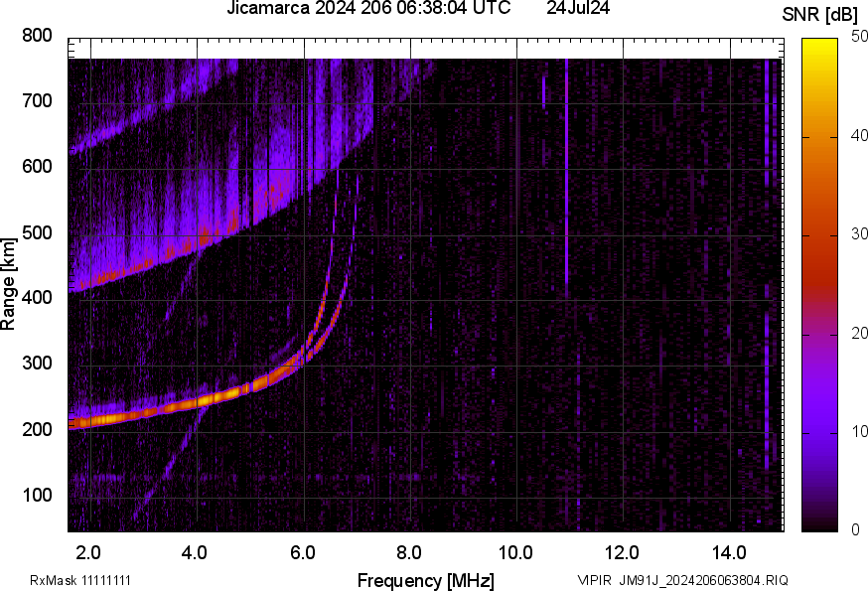Click the "VIPIR JM91J_2024206063804.RIQ" filename text

[682, 580]
